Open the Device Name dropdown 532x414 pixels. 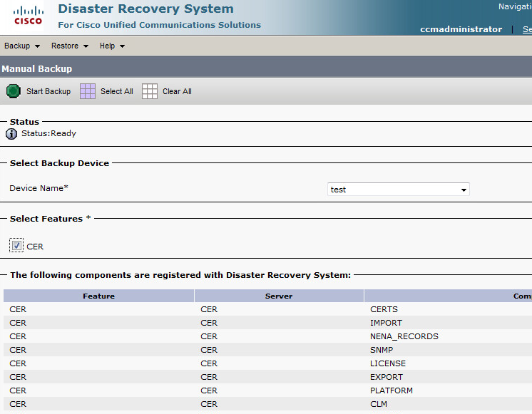click(x=399, y=190)
